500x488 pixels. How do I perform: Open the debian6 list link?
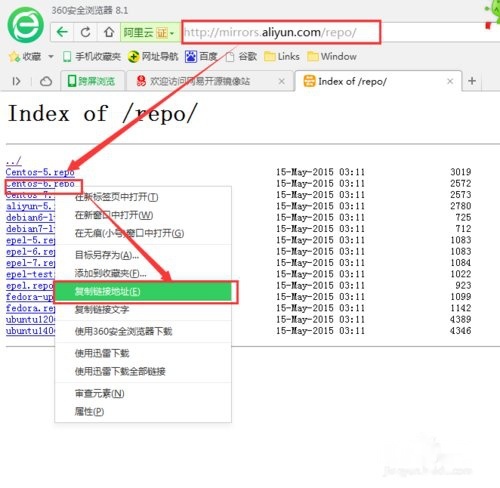click(30, 218)
